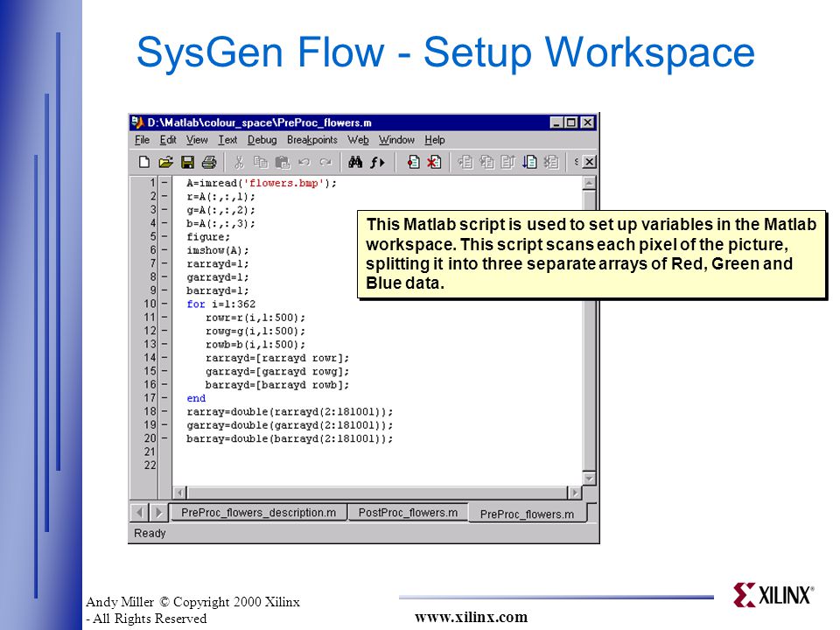Open the Text menu

coord(227,140)
